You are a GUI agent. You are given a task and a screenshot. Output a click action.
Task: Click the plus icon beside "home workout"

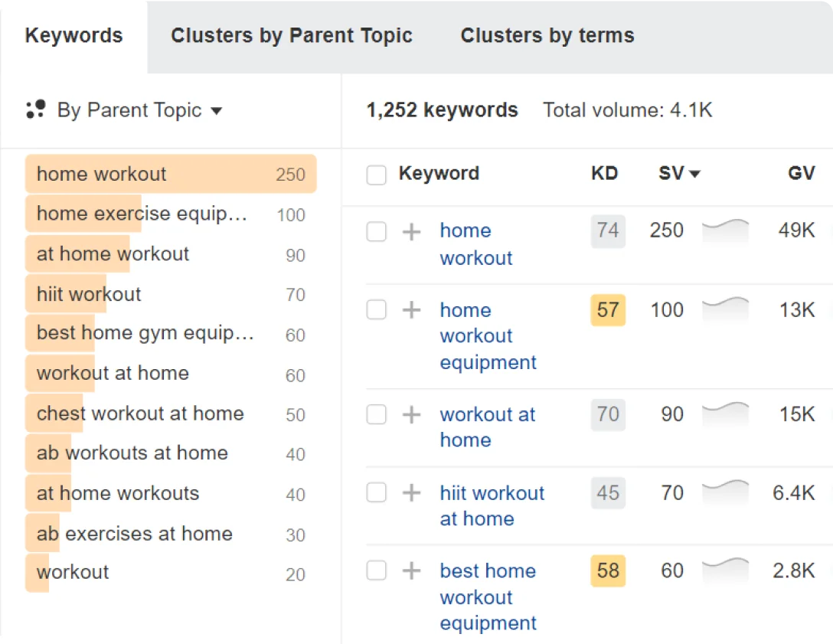[411, 231]
